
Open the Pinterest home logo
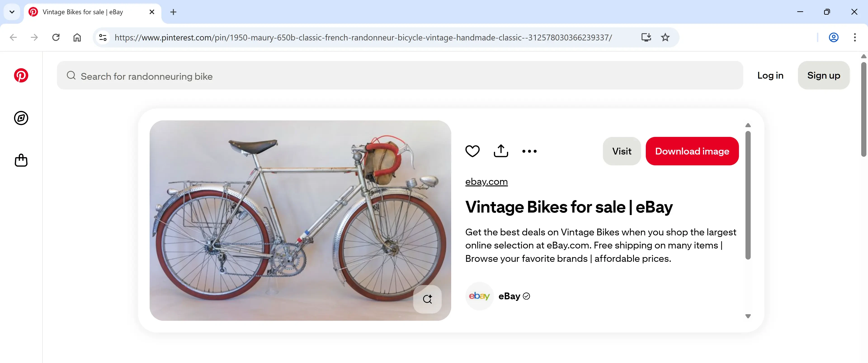21,75
